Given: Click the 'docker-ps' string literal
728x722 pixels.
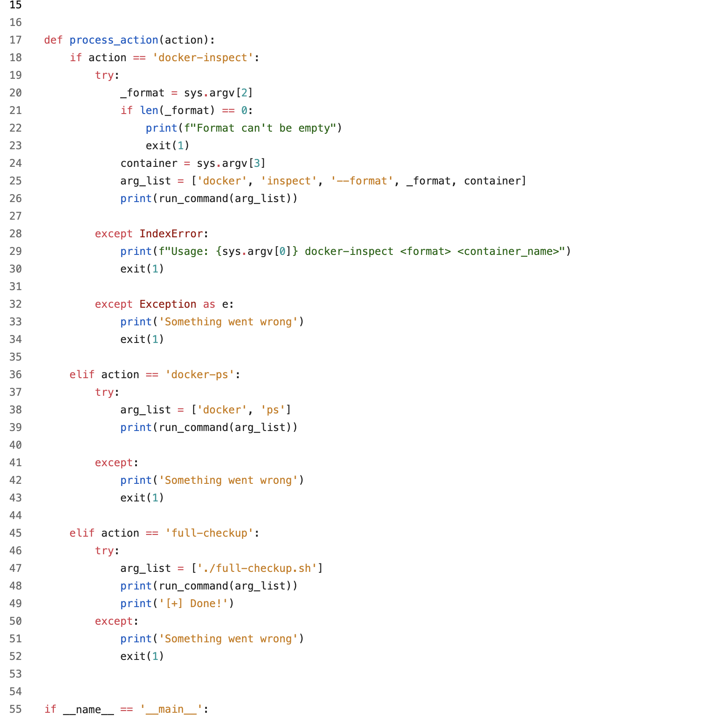Looking at the screenshot, I should click(199, 375).
